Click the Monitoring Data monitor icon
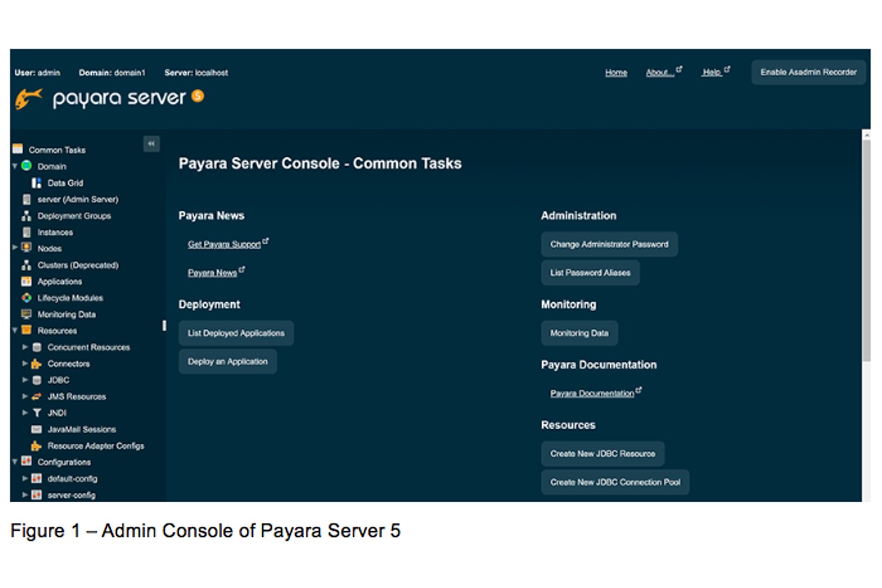 (26, 314)
